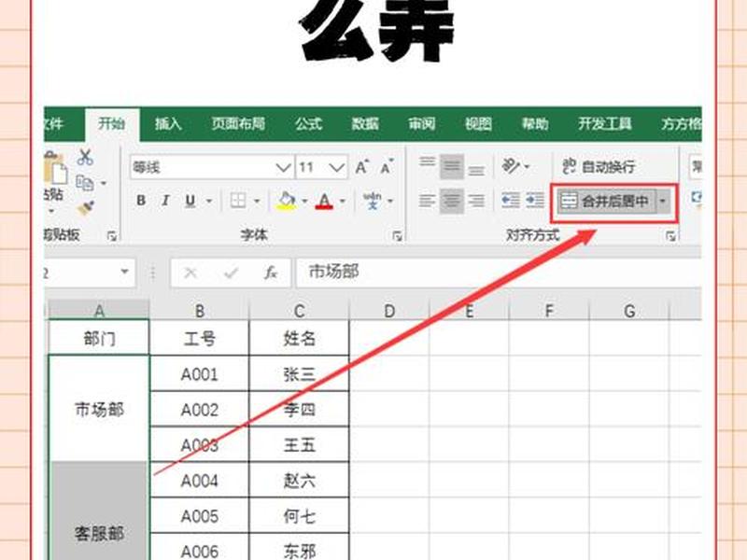Click decrease indent icon
The image size is (747, 560).
coord(510,201)
